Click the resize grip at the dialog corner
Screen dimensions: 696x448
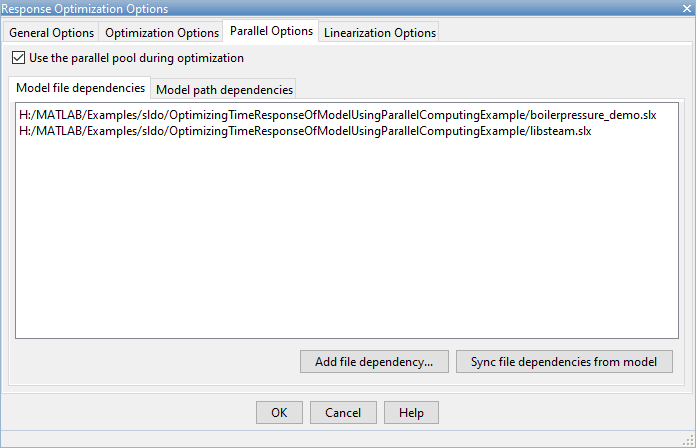688,440
